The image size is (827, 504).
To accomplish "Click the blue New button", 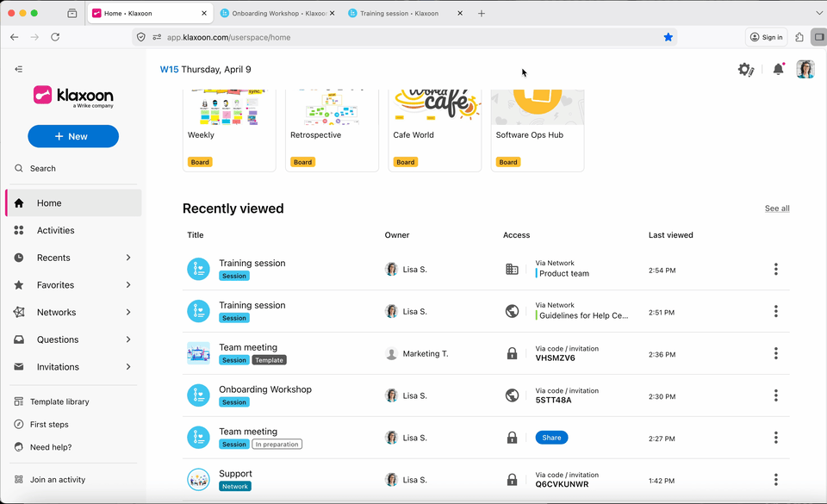I will coord(73,136).
